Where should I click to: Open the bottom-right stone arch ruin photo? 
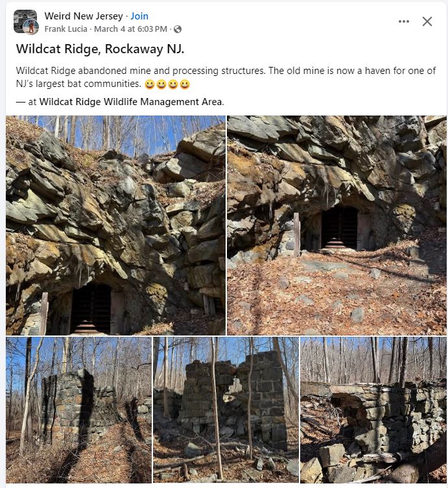click(x=373, y=410)
